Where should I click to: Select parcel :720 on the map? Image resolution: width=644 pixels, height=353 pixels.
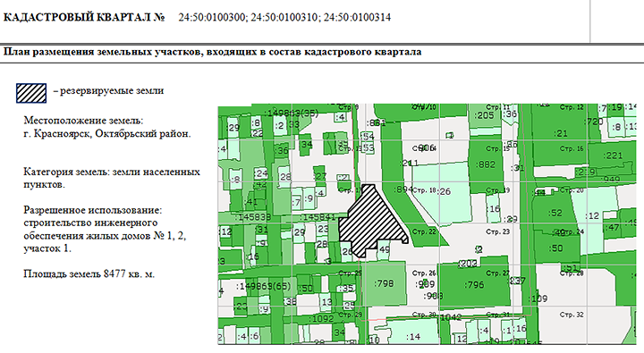point(595,122)
